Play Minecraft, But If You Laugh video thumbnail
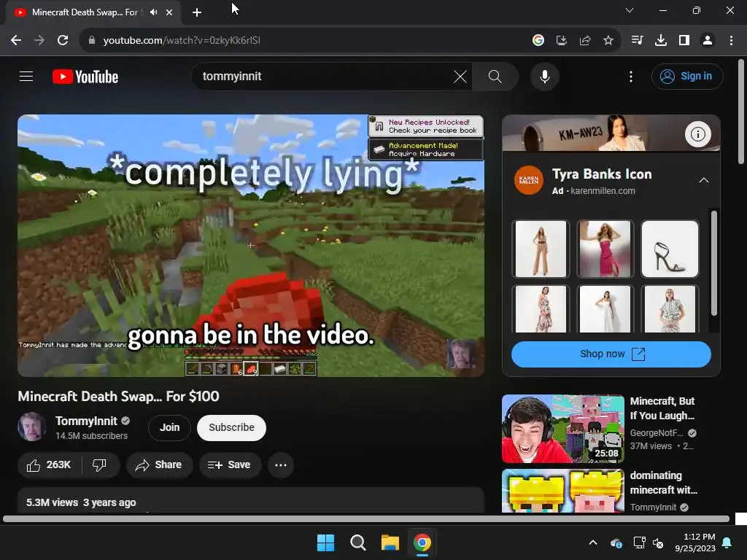Viewport: 747px width, 560px height. pos(562,429)
